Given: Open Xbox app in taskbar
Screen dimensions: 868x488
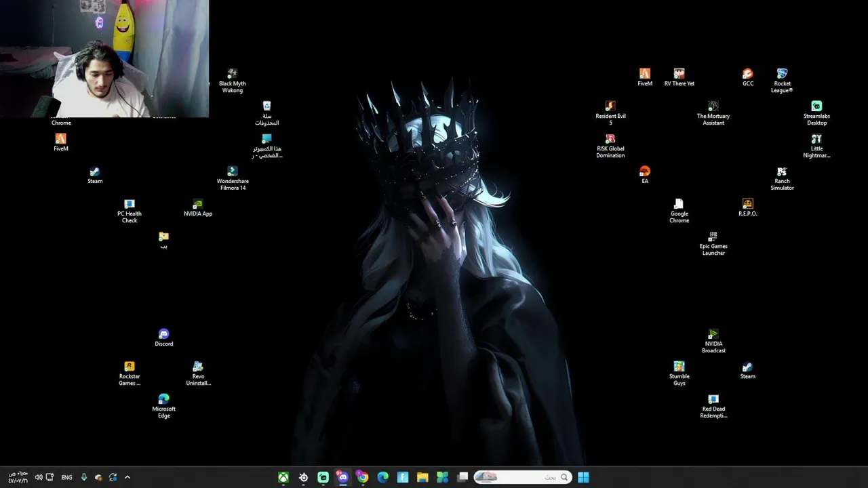Looking at the screenshot, I should click(x=283, y=477).
